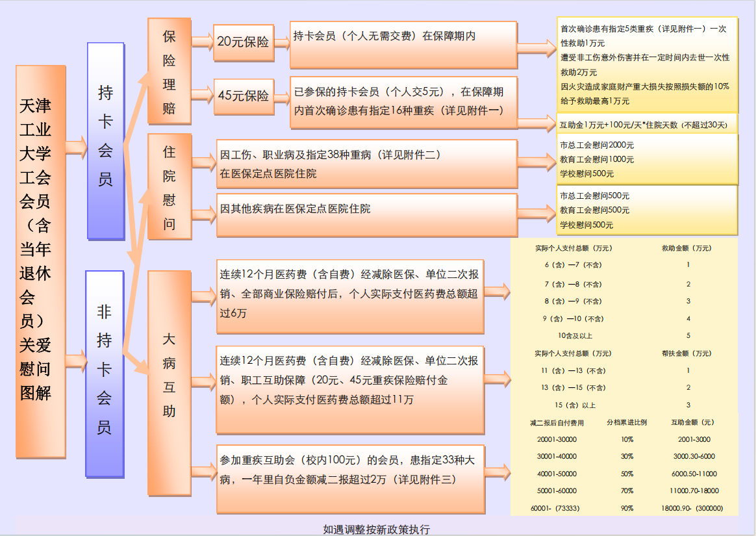Click the 11000.70-18000 amount cell
The width and height of the screenshot is (756, 536).
coord(694,491)
